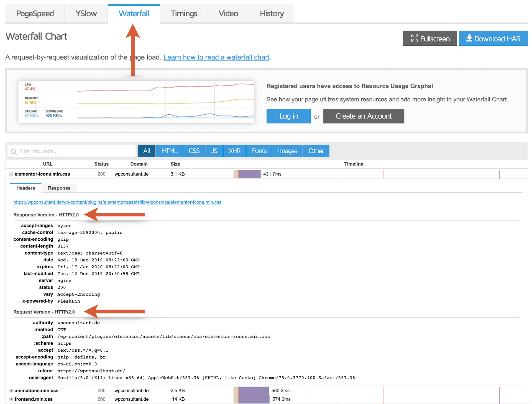
Task: Open the elementor-icons.min.css full URL link
Action: coord(117,202)
